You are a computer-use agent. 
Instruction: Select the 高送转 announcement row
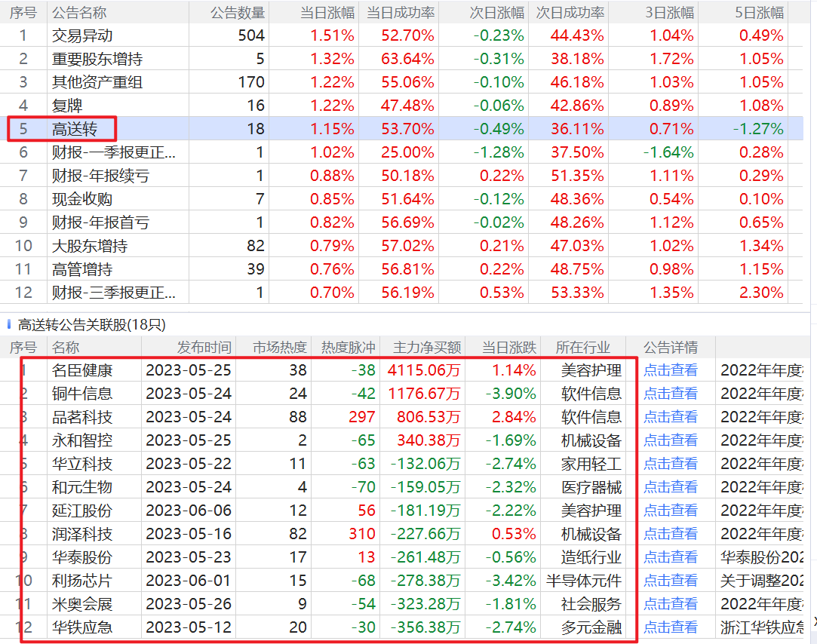click(401, 129)
